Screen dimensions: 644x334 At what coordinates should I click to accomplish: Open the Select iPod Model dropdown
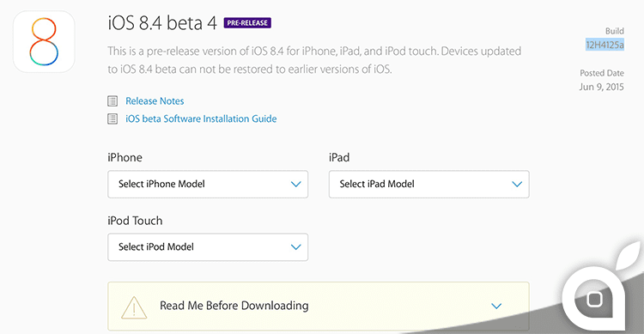208,247
